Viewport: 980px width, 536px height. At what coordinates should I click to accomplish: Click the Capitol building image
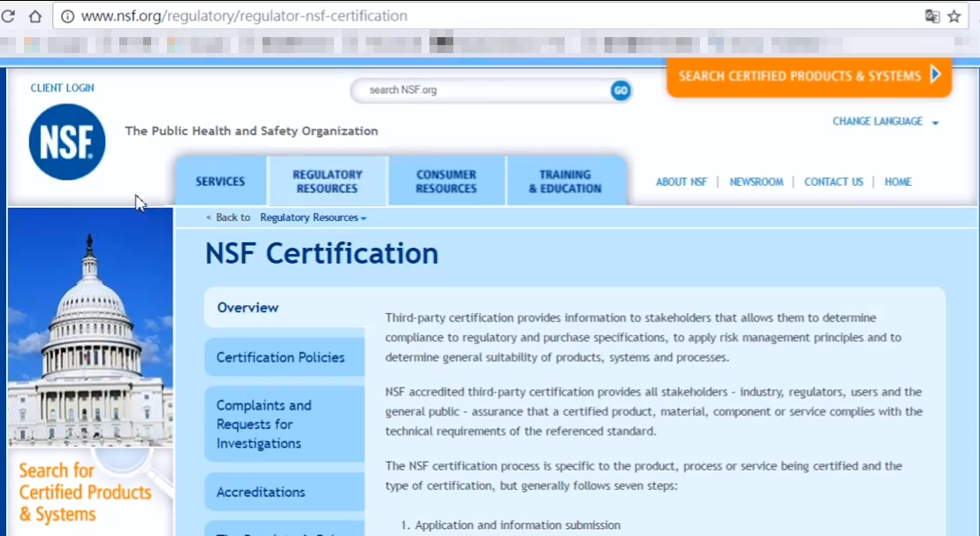point(91,327)
